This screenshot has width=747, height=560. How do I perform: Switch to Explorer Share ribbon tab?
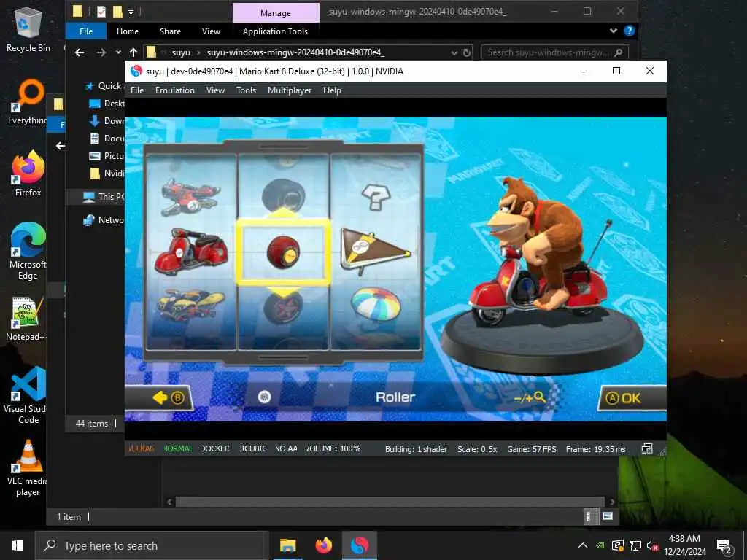[170, 31]
